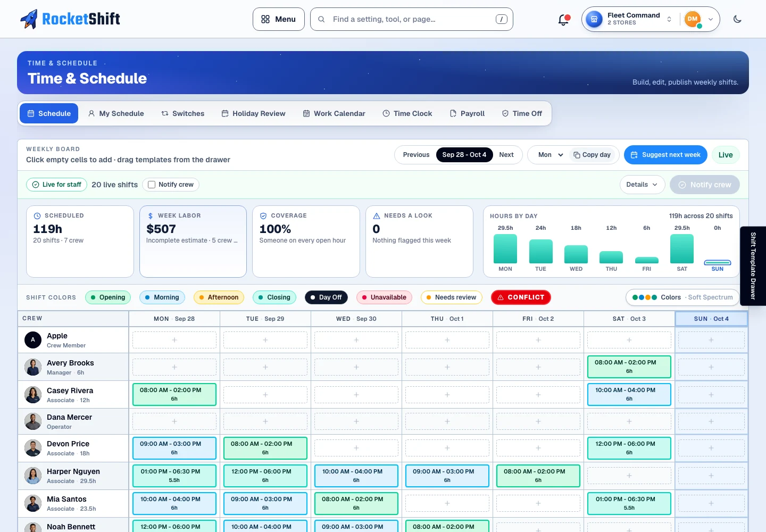Image resolution: width=766 pixels, height=532 pixels.
Task: Toggle the Closing shift color filter
Action: point(274,297)
